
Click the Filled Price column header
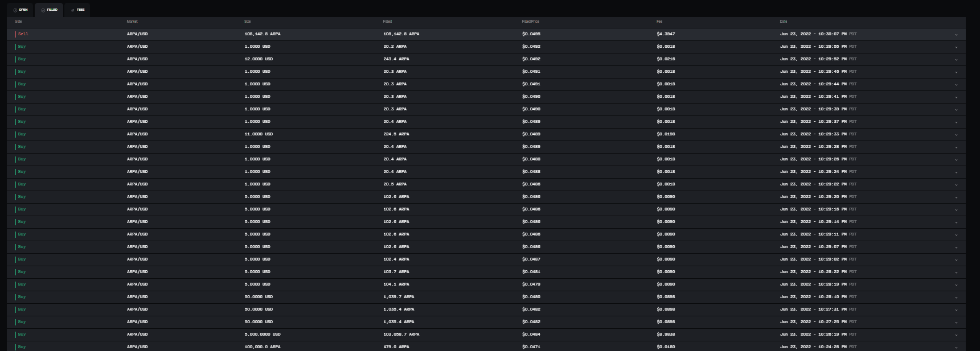pos(530,22)
